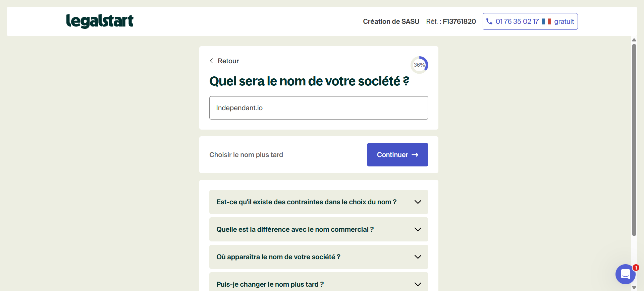The width and height of the screenshot is (644, 291).
Task: Click the red chat notification badge
Action: point(636,268)
